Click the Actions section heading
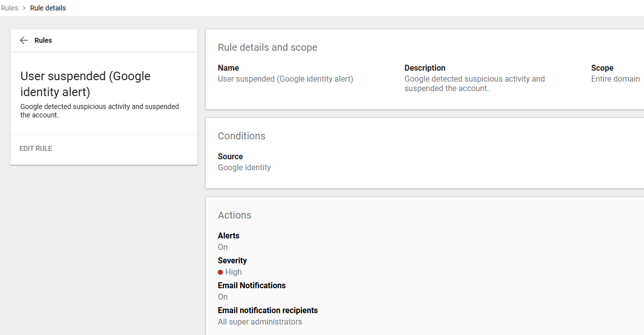The width and height of the screenshot is (644, 335). tap(234, 215)
